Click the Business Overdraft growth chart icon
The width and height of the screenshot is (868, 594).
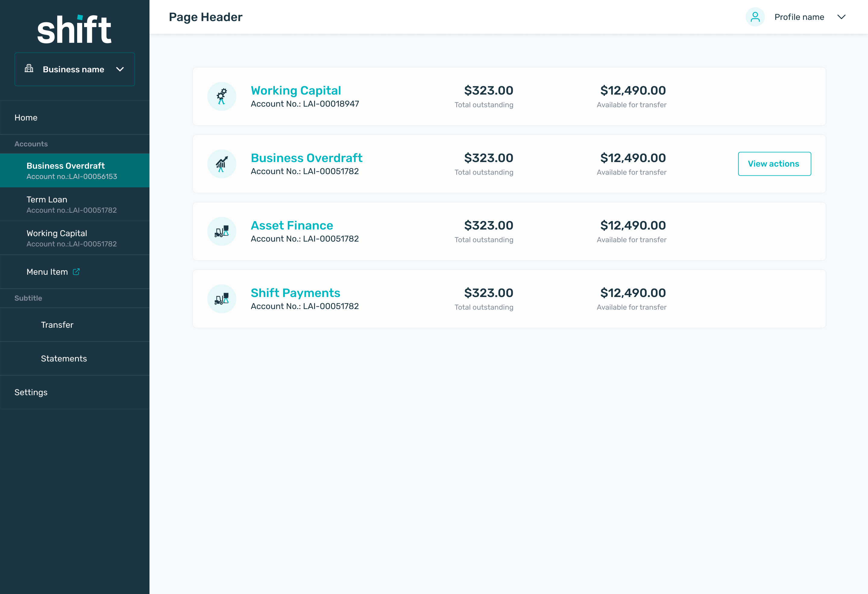(222, 164)
